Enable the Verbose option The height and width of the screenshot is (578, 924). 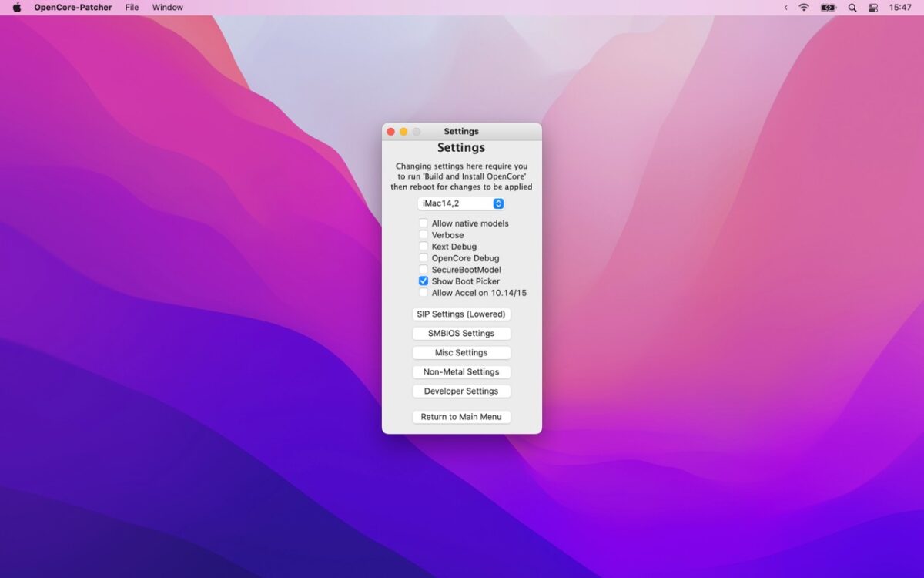pos(423,235)
